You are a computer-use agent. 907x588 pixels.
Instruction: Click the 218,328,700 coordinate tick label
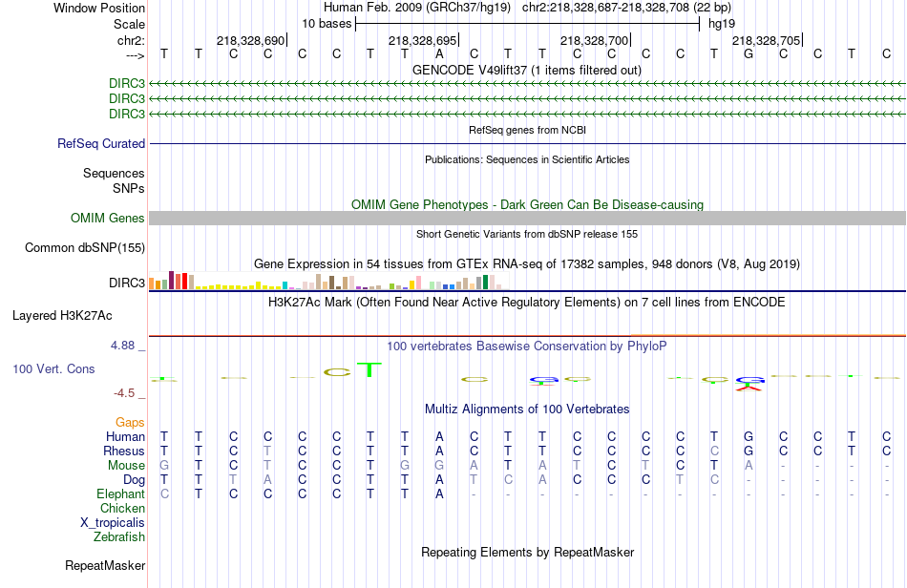coord(594,40)
